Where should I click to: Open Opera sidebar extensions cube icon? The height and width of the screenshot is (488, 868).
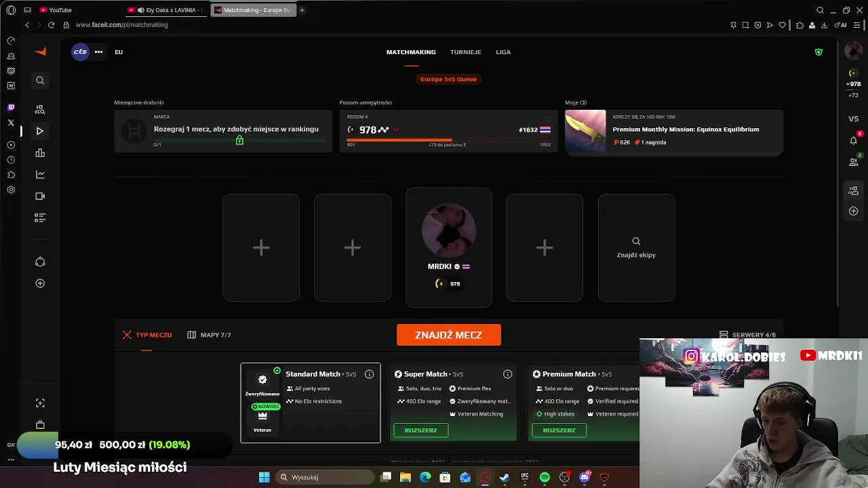[11, 175]
